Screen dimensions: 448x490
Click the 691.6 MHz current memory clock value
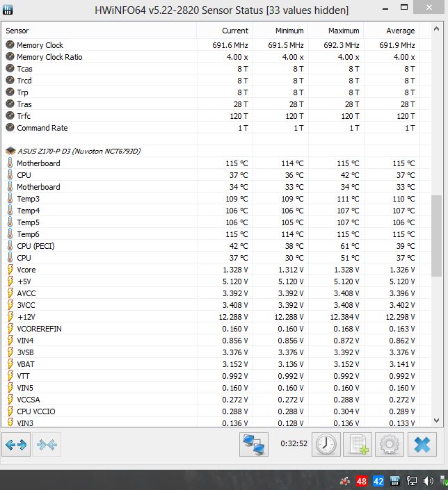click(230, 45)
